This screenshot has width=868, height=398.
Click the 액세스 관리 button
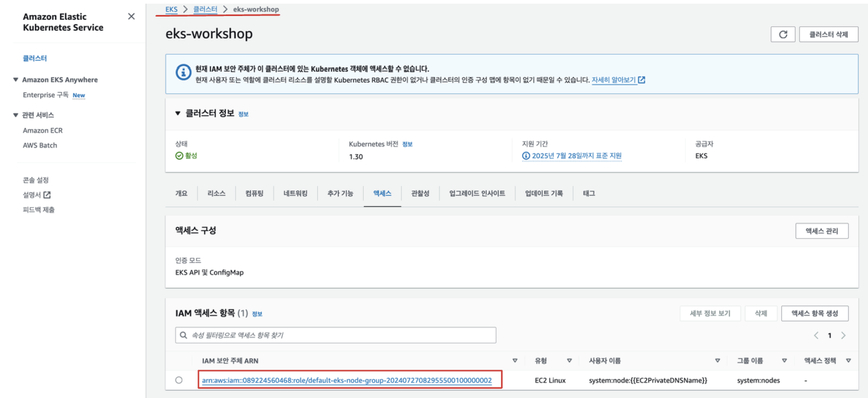click(821, 231)
